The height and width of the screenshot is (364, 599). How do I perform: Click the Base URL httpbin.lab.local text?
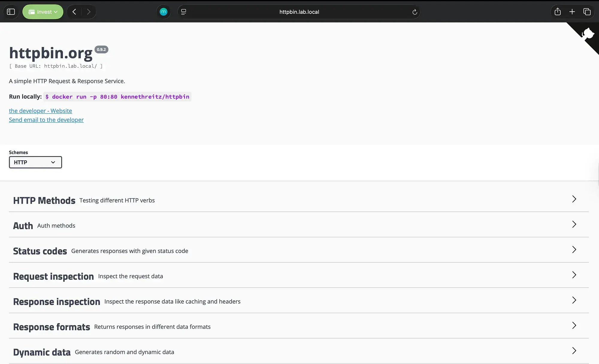[x=56, y=66]
